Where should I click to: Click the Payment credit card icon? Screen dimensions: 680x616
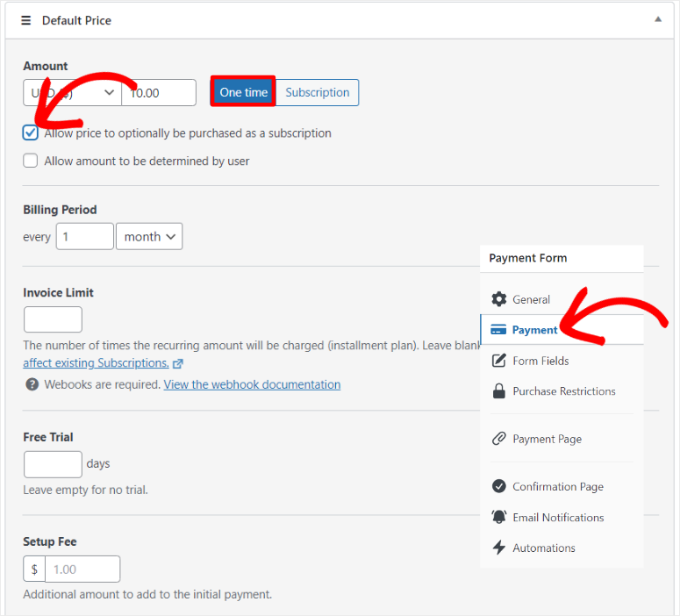(x=498, y=330)
